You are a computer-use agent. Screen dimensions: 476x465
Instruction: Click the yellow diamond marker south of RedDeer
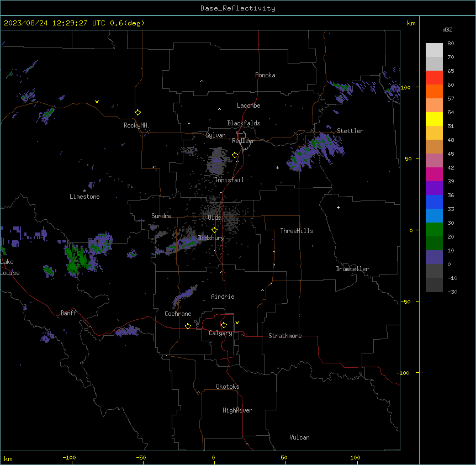[x=235, y=155]
